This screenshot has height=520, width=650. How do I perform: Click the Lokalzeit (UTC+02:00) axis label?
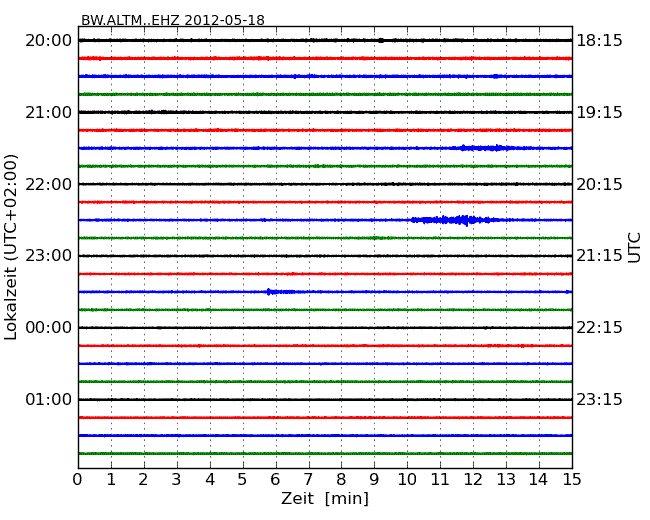(x=11, y=247)
